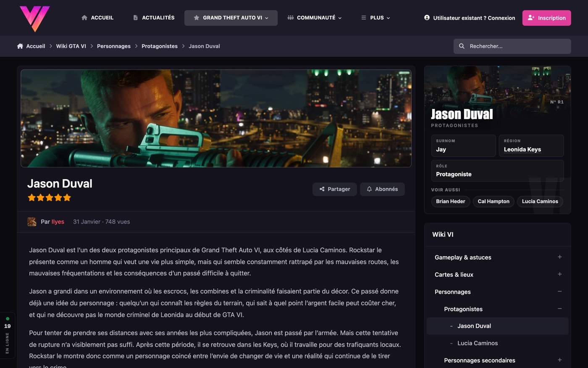This screenshot has width=588, height=368.
Task: Click the Partager share button
Action: pyautogui.click(x=334, y=189)
